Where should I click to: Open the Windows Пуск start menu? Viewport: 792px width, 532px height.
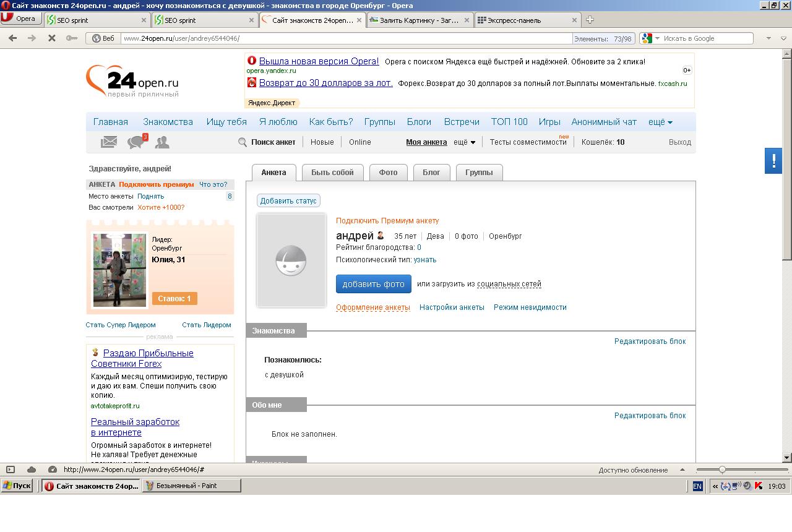tap(17, 486)
